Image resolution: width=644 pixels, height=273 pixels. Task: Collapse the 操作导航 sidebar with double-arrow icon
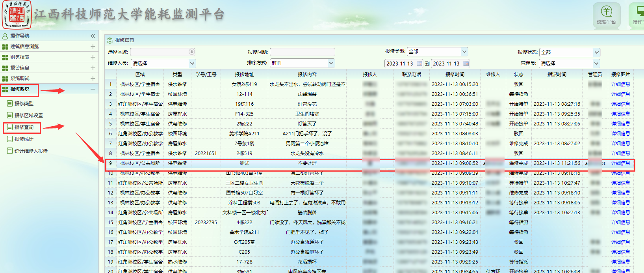[x=93, y=36]
